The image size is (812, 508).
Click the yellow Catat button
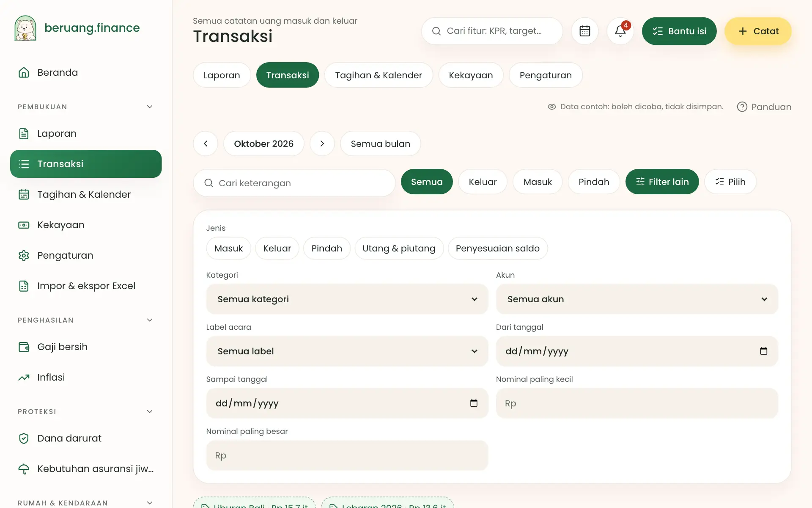[758, 31]
